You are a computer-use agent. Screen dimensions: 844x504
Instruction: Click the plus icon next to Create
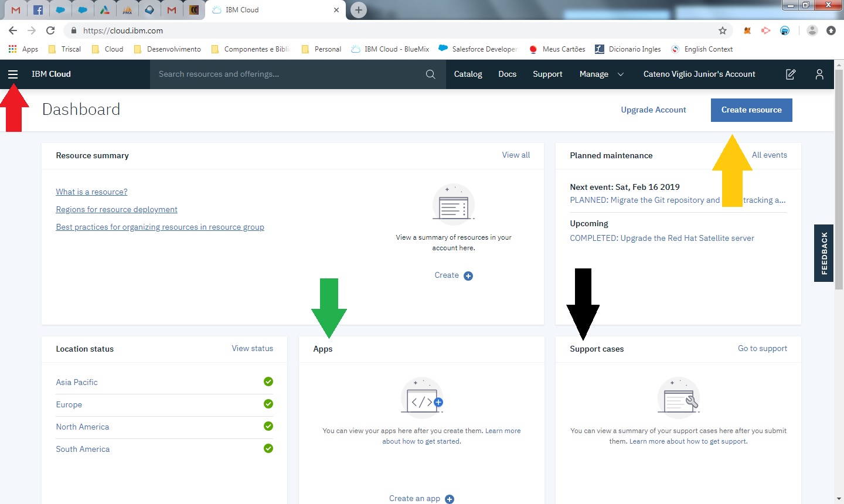click(x=468, y=276)
